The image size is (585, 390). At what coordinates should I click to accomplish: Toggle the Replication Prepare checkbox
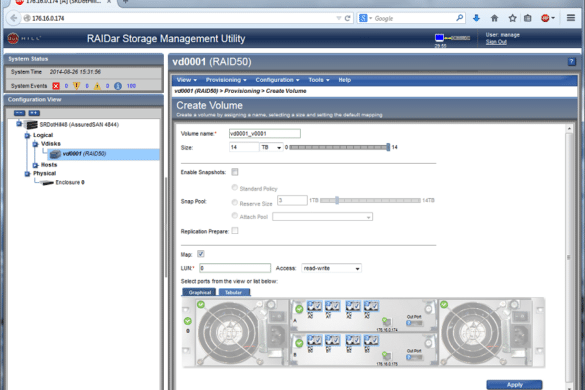tap(235, 231)
